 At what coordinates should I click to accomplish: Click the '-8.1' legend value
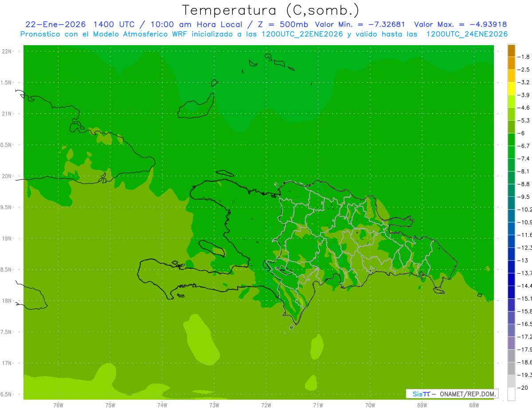click(523, 171)
